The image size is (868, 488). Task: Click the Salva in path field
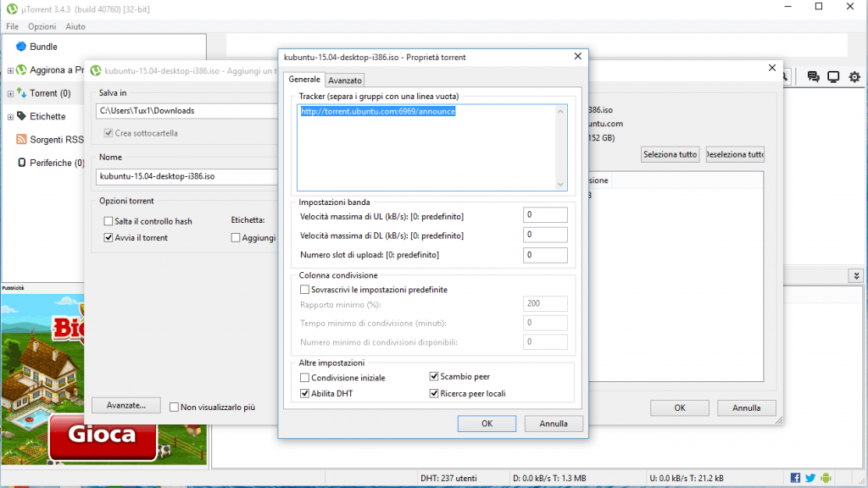coord(186,111)
